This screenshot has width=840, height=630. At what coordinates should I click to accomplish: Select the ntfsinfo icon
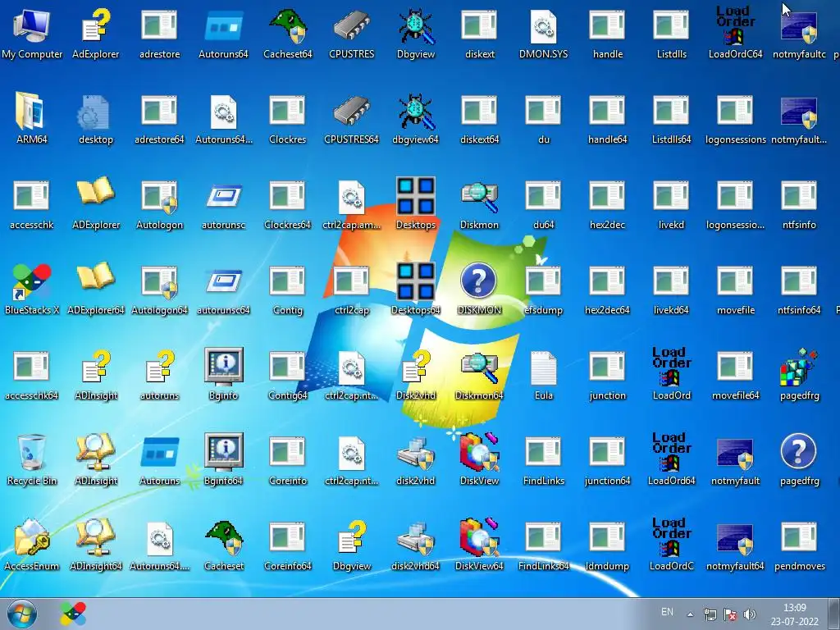799,204
